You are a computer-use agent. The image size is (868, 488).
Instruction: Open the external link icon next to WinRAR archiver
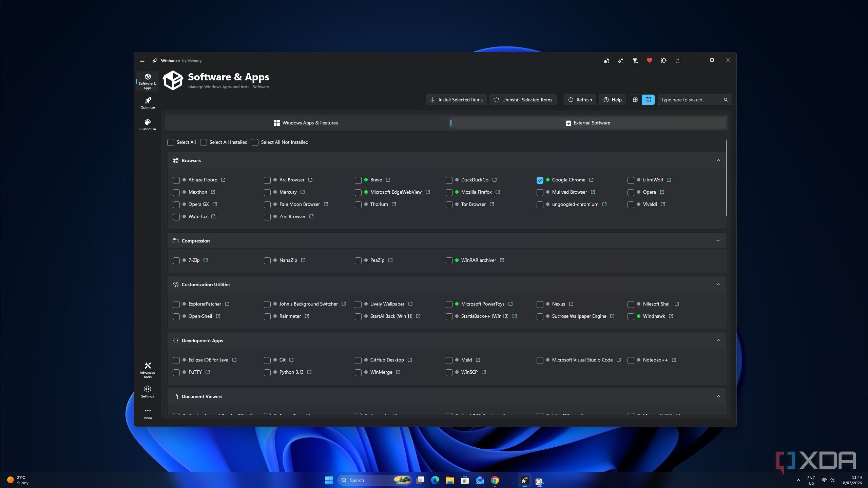point(502,260)
